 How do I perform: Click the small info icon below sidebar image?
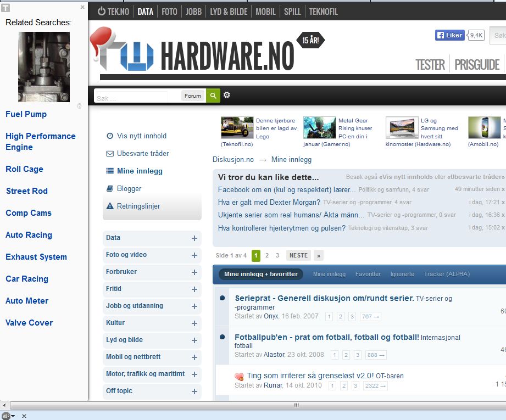(79, 106)
